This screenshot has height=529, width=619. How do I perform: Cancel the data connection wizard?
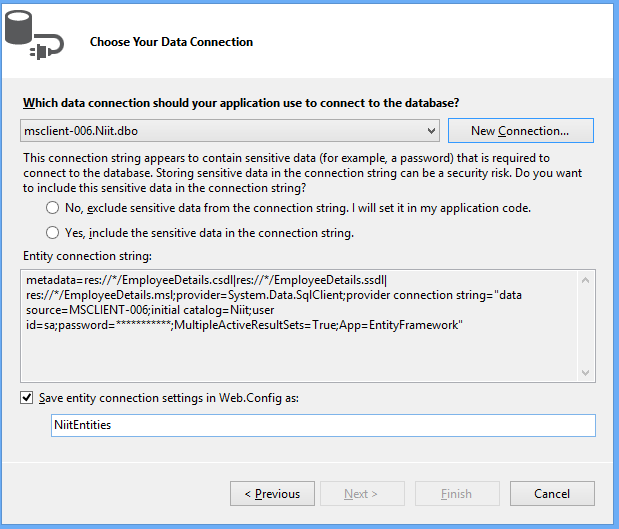552,494
